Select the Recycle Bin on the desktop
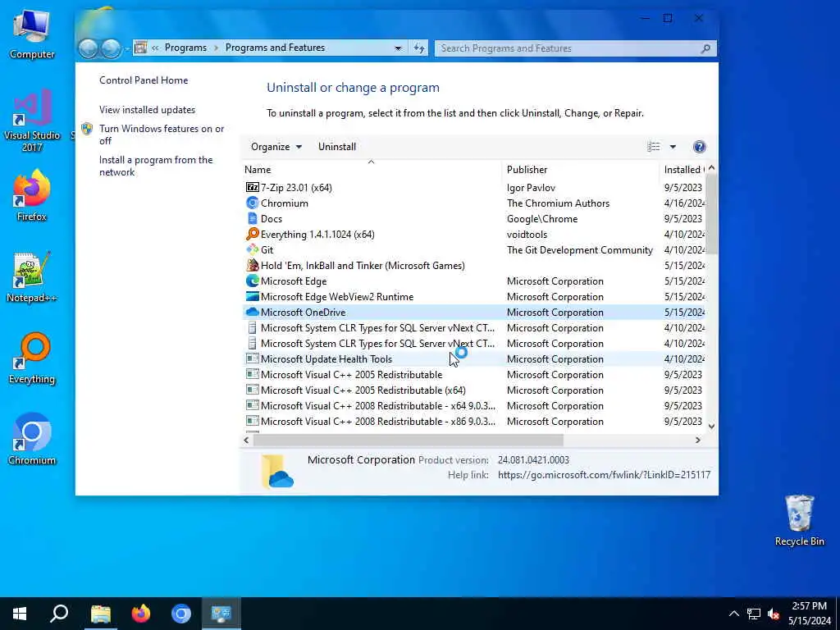Image resolution: width=840 pixels, height=630 pixels. point(799,520)
